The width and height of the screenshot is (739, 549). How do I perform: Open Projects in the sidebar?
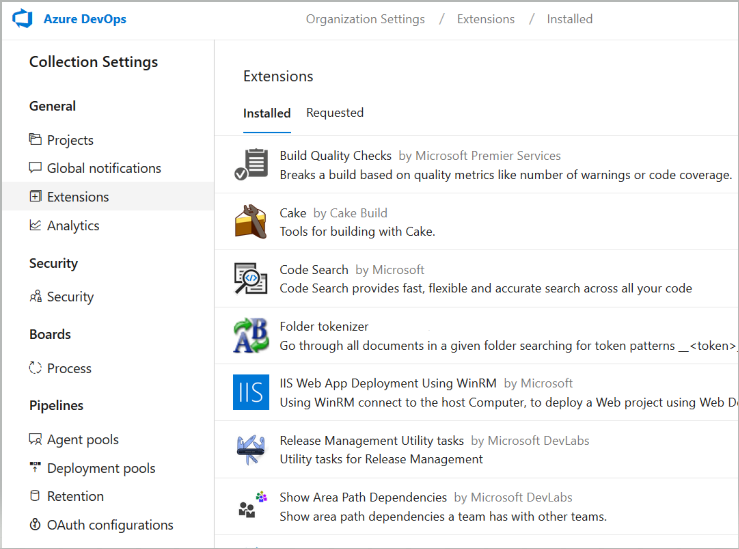[70, 140]
